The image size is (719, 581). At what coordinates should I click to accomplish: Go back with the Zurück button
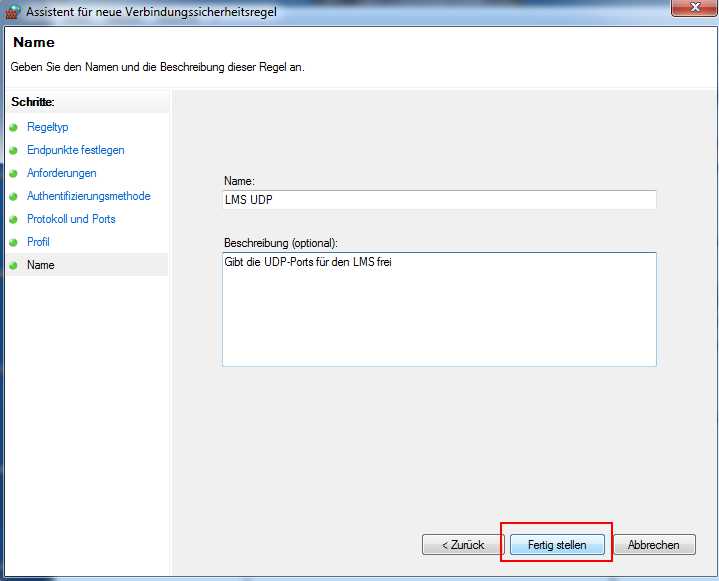tap(463, 545)
